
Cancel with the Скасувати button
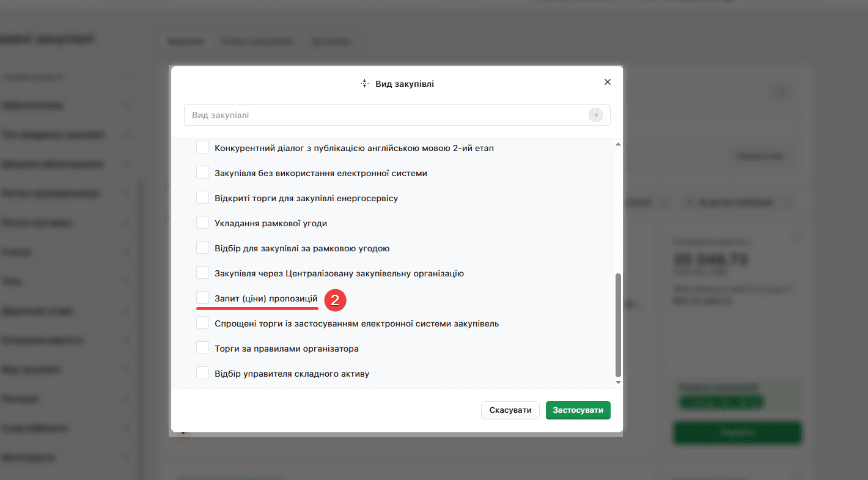[510, 410]
